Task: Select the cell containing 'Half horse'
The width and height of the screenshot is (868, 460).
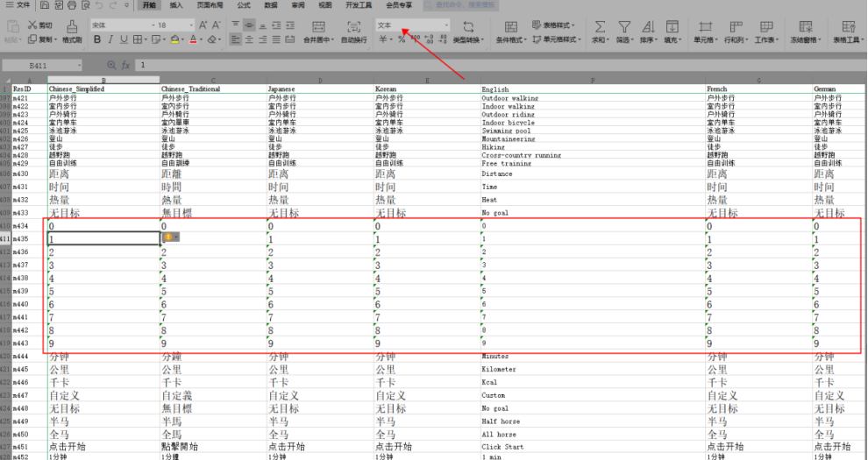Action: click(x=593, y=421)
